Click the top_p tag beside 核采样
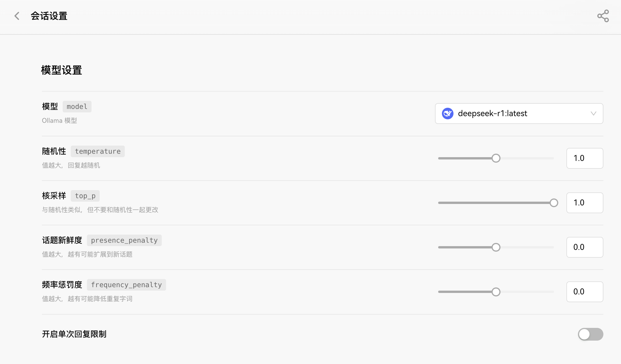 point(85,196)
